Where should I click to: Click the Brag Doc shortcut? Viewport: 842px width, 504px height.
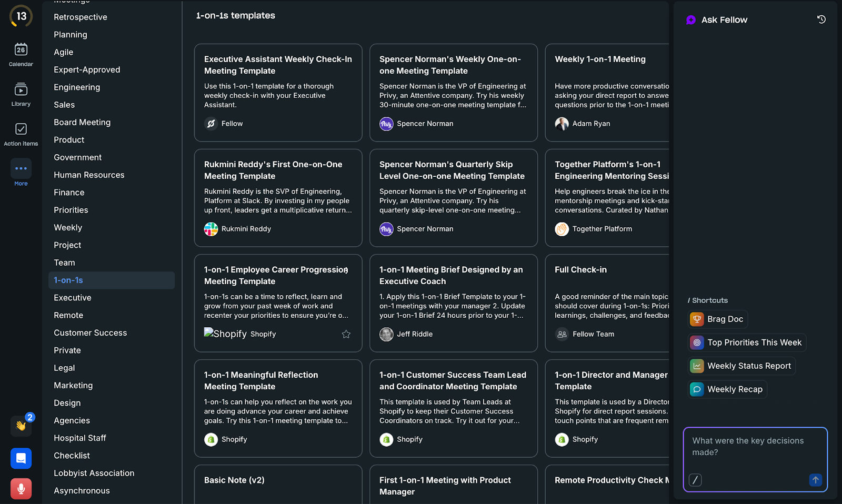pos(717,319)
